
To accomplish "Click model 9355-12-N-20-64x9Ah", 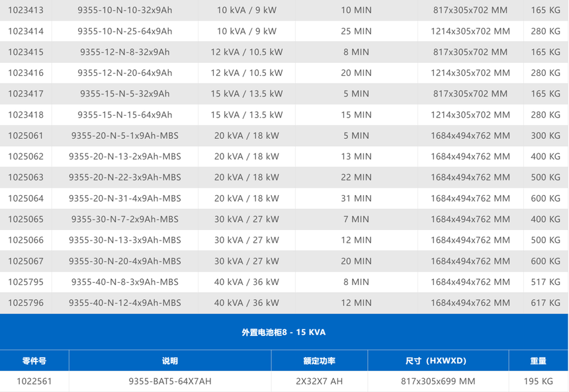I will [x=125, y=73].
